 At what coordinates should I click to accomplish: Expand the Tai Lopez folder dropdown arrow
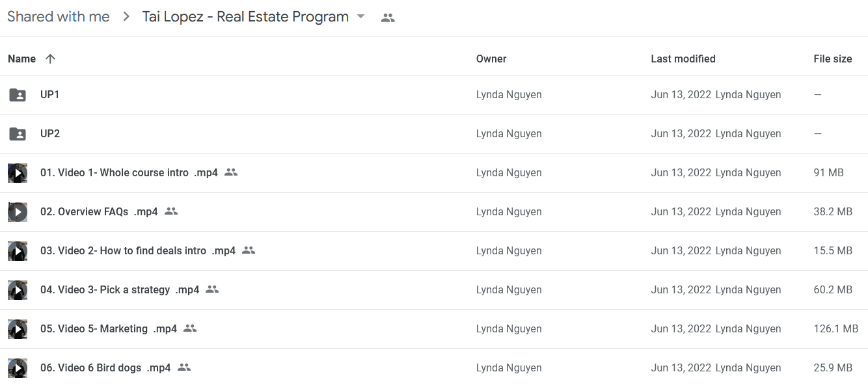pos(361,17)
